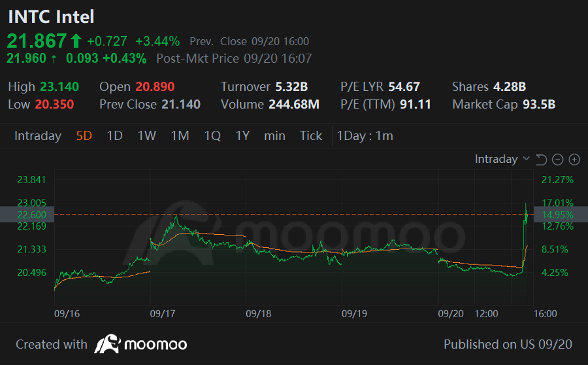Reset chart zoom with undo arrow icon
The height and width of the screenshot is (365, 588).
pos(541,160)
